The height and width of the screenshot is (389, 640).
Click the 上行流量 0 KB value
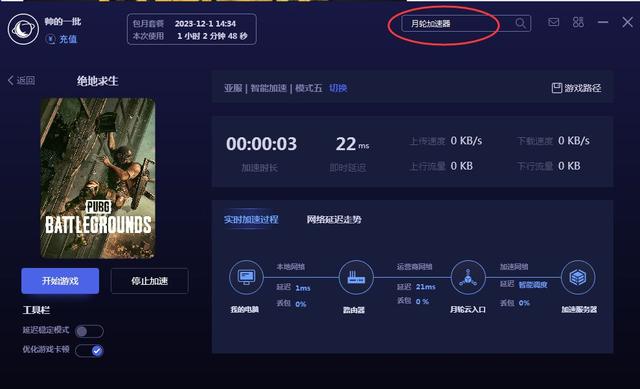(x=461, y=166)
